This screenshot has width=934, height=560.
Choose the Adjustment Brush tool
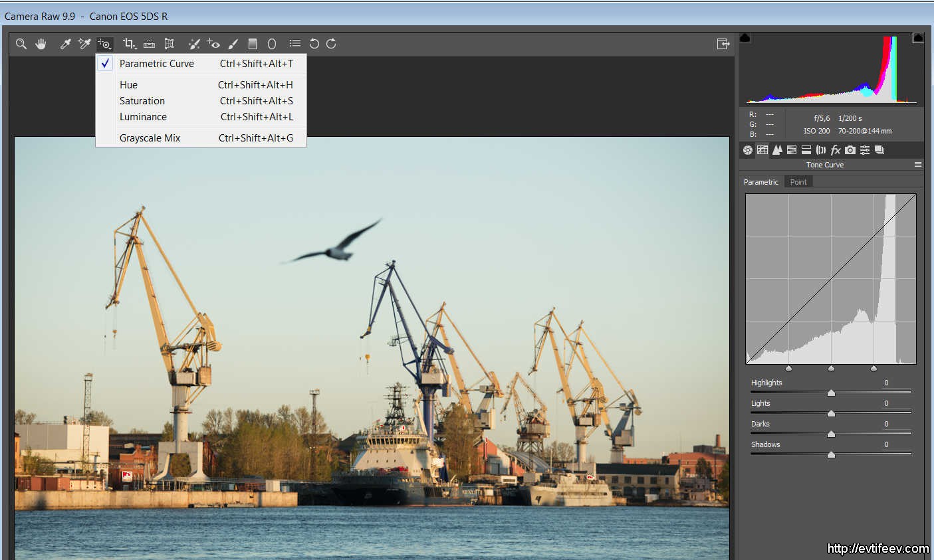click(233, 44)
